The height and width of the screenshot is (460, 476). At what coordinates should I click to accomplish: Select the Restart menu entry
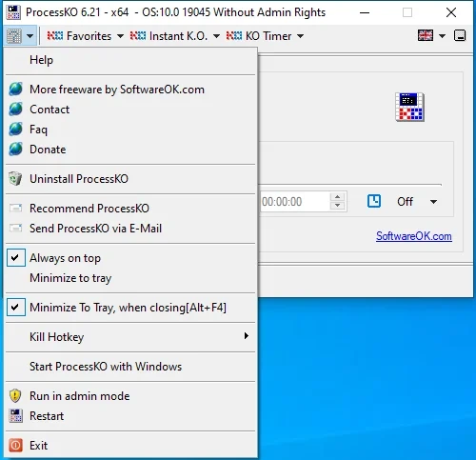tap(130, 416)
